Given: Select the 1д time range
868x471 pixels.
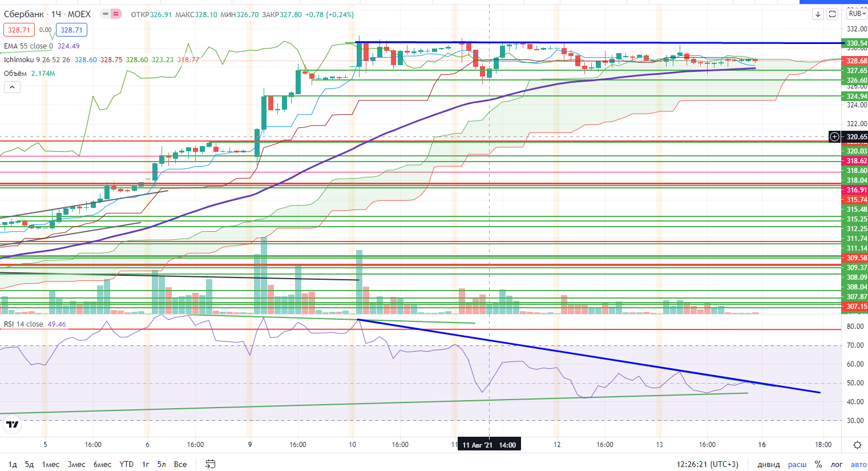Looking at the screenshot, I should [13, 464].
